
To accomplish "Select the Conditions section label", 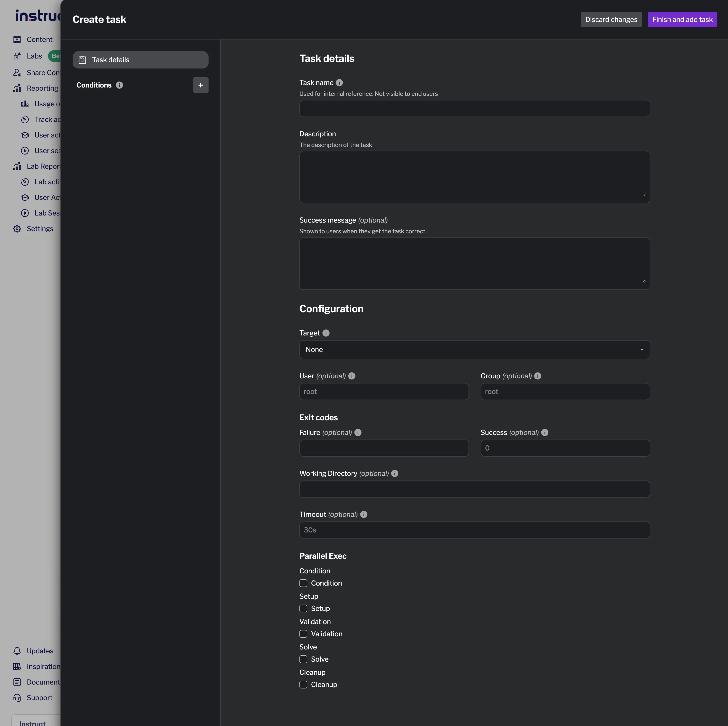I will pyautogui.click(x=94, y=85).
